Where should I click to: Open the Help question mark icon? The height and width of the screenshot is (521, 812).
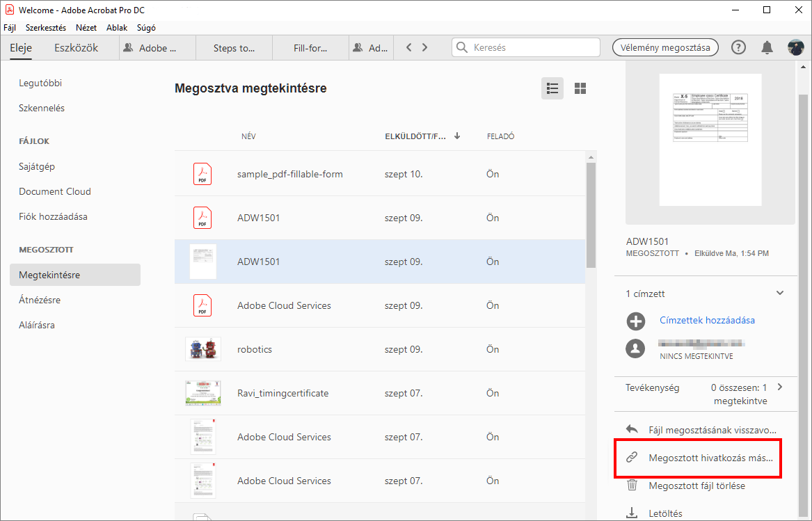coord(738,47)
